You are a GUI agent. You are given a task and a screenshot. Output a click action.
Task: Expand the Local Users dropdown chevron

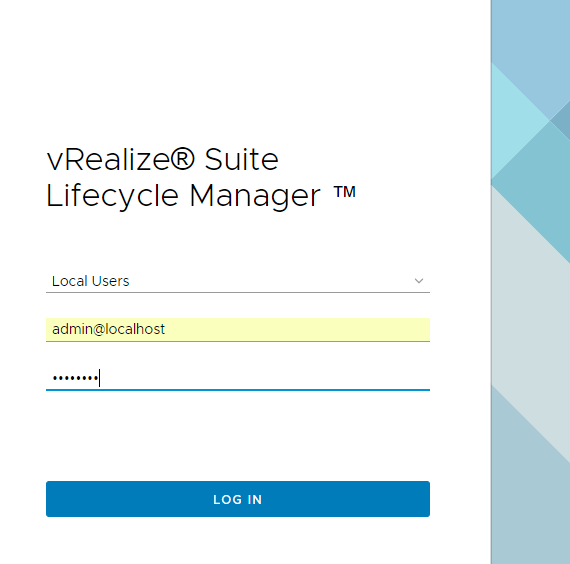[x=419, y=281]
